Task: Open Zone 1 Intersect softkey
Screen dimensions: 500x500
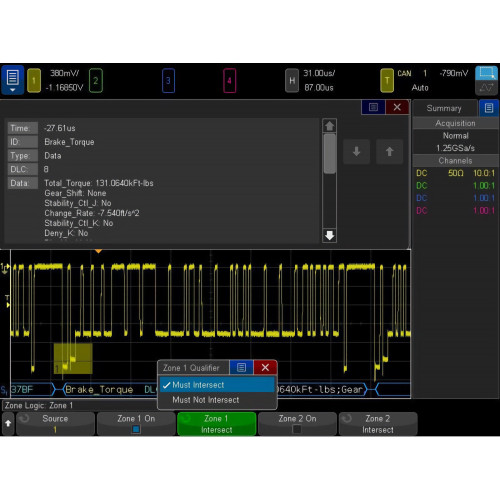Action: [217, 423]
